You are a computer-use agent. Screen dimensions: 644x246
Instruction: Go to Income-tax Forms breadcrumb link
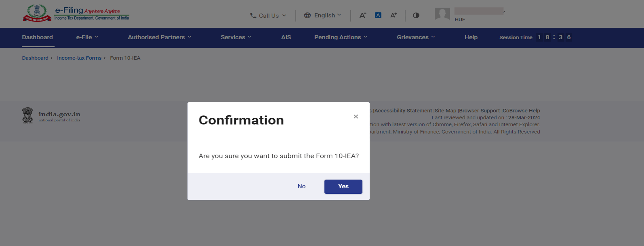point(79,58)
